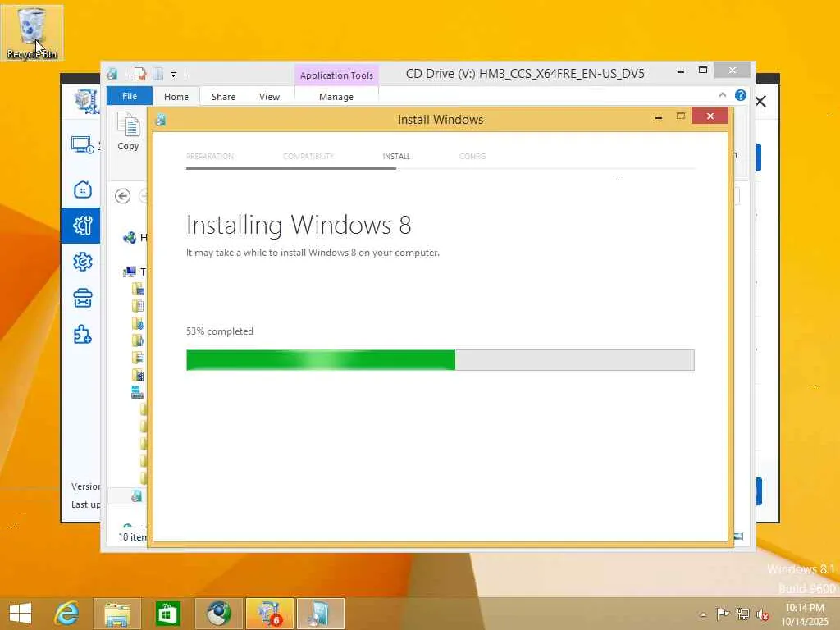Click the monitor icon in background app sidebar
This screenshot has height=630, width=840.
tap(83, 144)
